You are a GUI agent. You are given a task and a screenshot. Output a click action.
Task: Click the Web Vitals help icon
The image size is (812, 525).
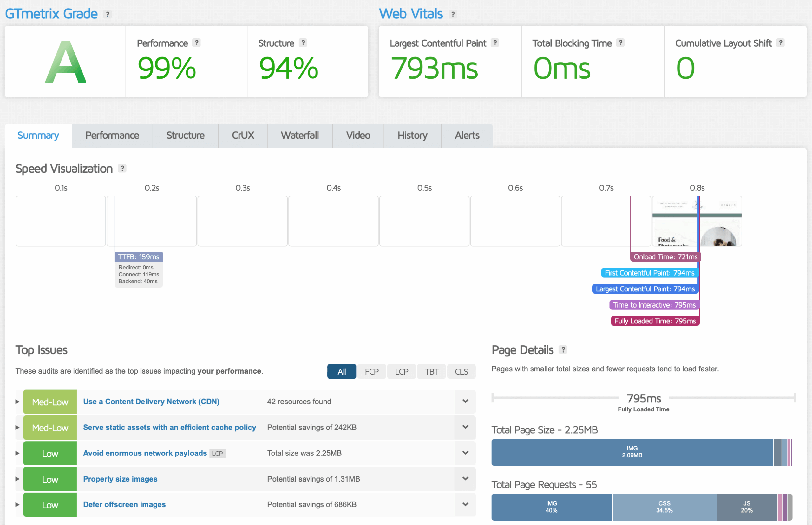(x=453, y=14)
